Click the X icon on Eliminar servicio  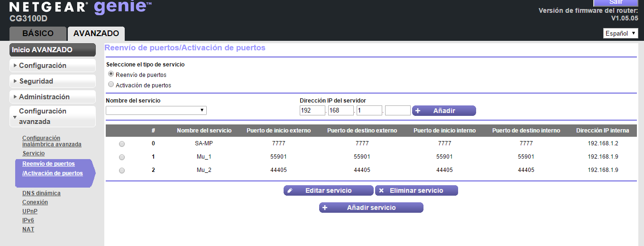[x=381, y=190]
